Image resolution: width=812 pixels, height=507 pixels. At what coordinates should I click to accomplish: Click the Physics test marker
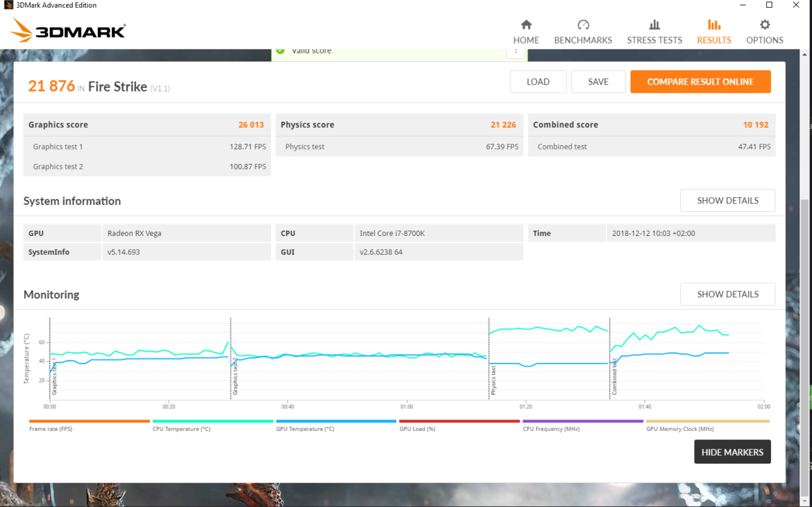494,380
